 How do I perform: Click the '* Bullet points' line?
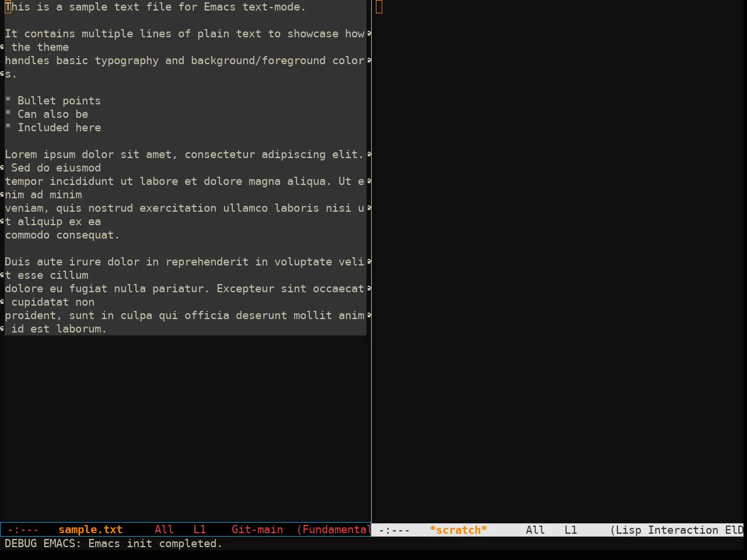53,101
